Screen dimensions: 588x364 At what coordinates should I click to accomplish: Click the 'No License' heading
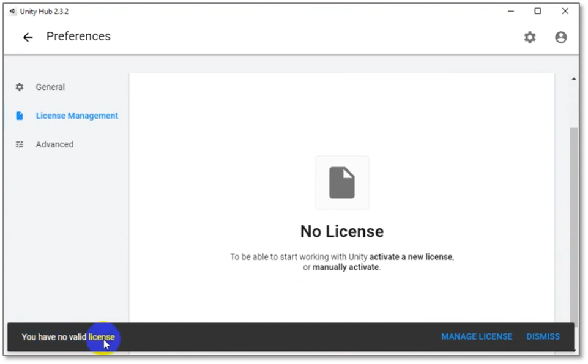pos(342,232)
